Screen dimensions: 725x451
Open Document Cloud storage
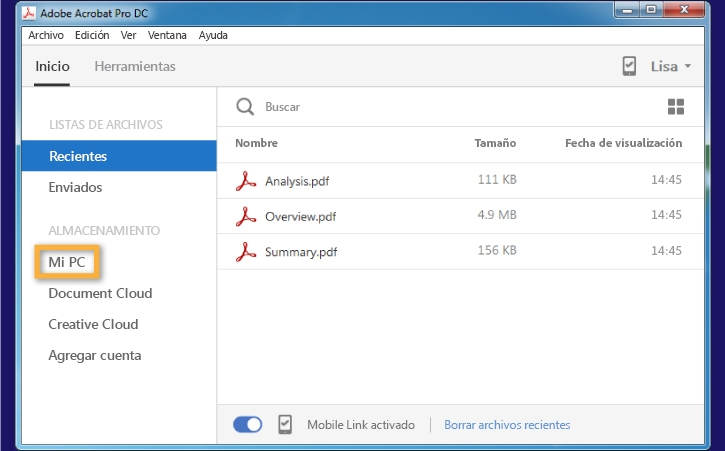pos(100,293)
